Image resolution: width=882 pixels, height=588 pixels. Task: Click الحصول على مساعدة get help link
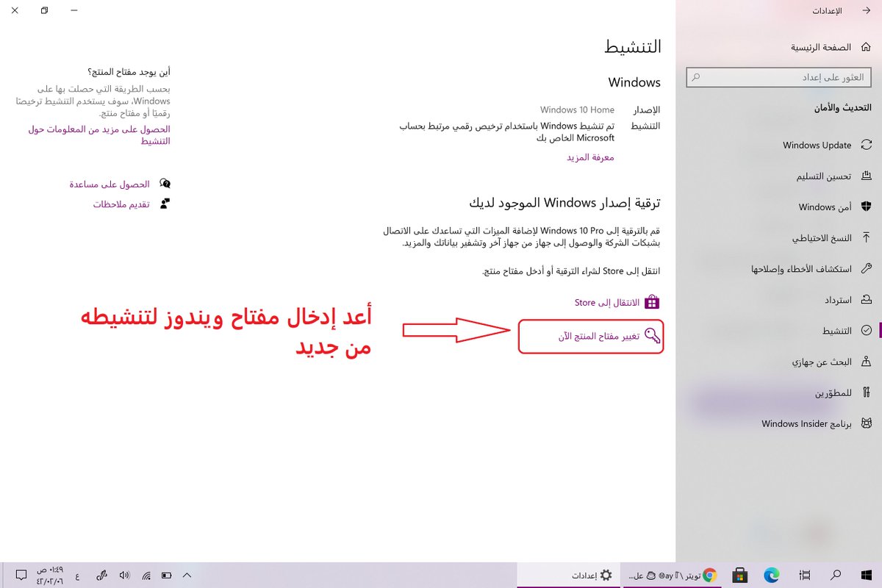[x=120, y=184]
